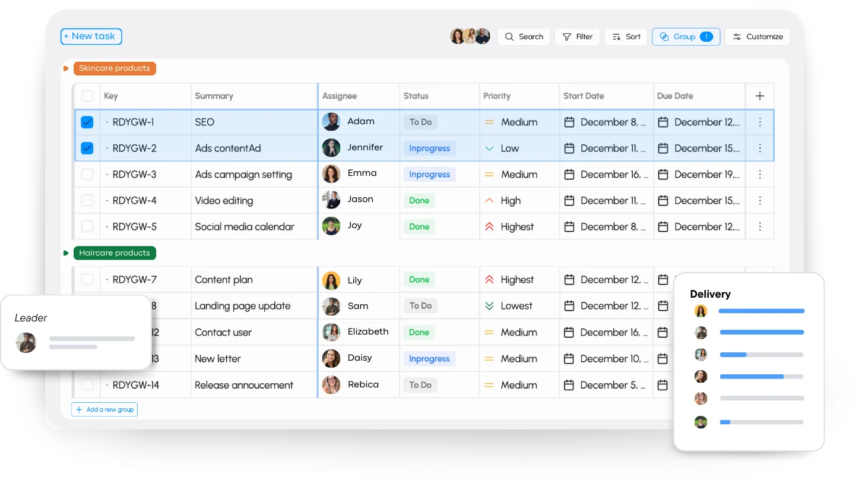
Task: Open three-dot menu for RDYGW-1 row
Action: [759, 122]
